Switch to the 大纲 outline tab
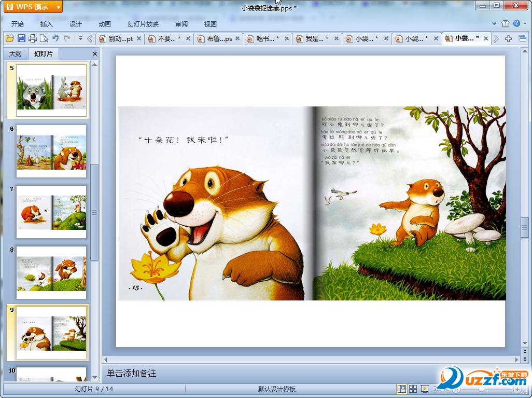This screenshot has height=398, width=532. [x=15, y=53]
